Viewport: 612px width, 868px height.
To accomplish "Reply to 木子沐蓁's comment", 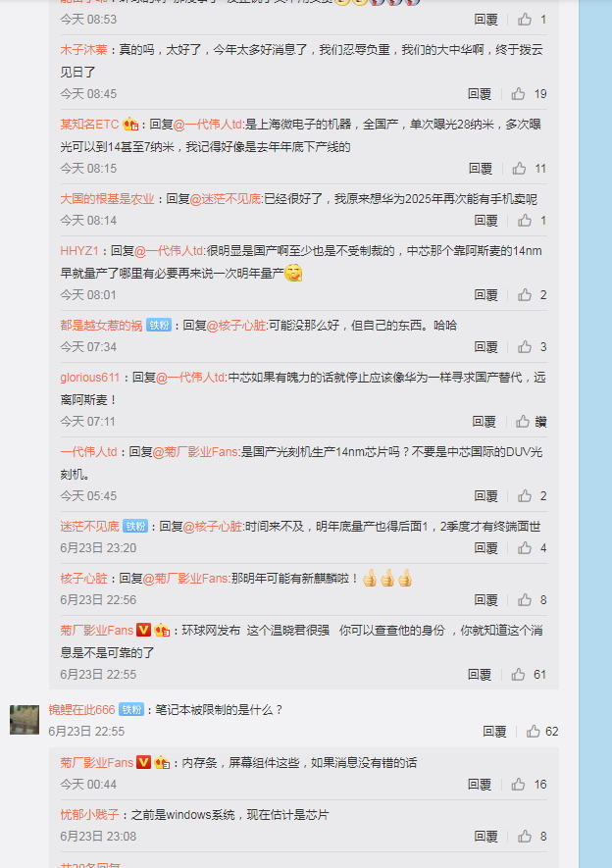I will (x=480, y=94).
